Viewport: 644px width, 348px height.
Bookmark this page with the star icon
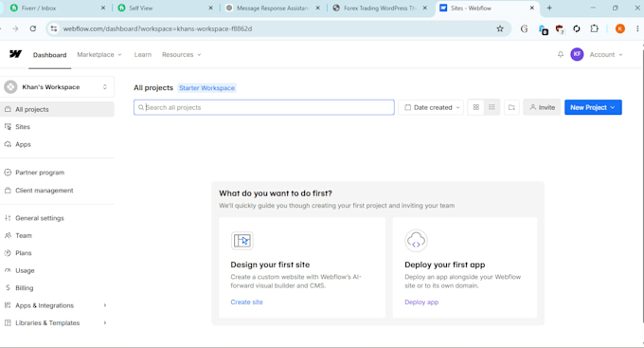click(x=500, y=28)
